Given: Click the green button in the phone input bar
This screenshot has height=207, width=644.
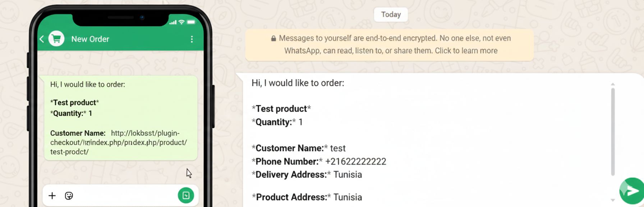Looking at the screenshot, I should [186, 195].
